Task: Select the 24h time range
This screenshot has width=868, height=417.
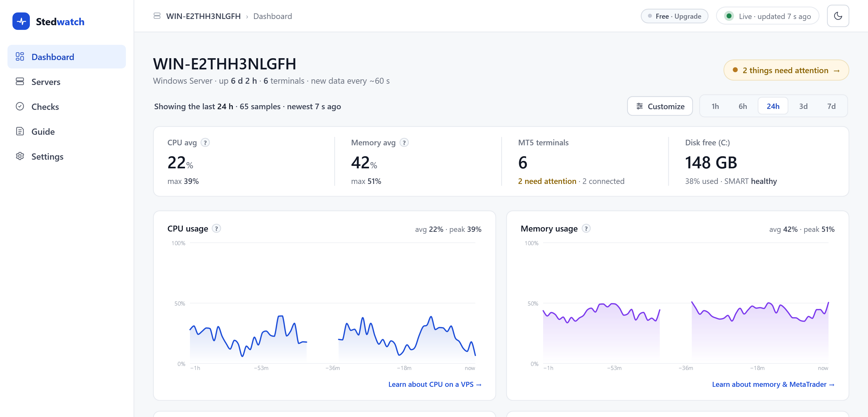Action: (x=773, y=106)
